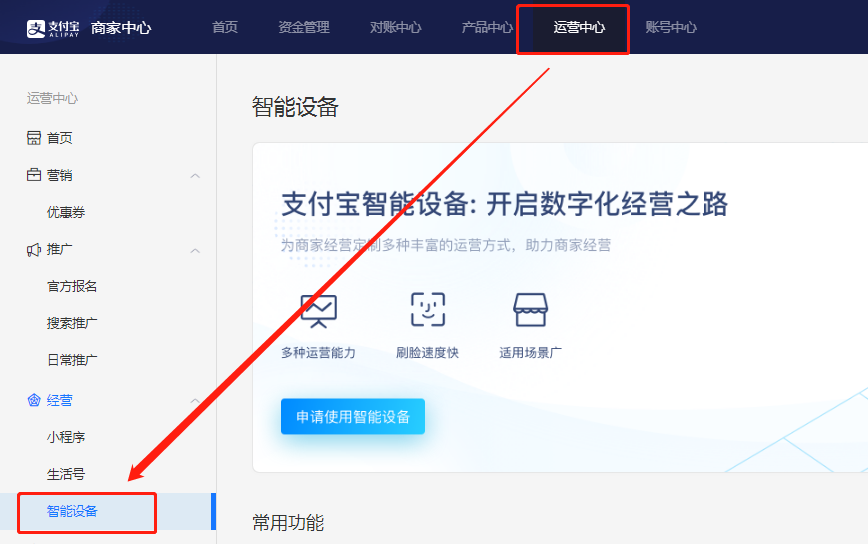The image size is (868, 544).
Task: Click the 适用场景广 caption text
Action: coord(530,353)
